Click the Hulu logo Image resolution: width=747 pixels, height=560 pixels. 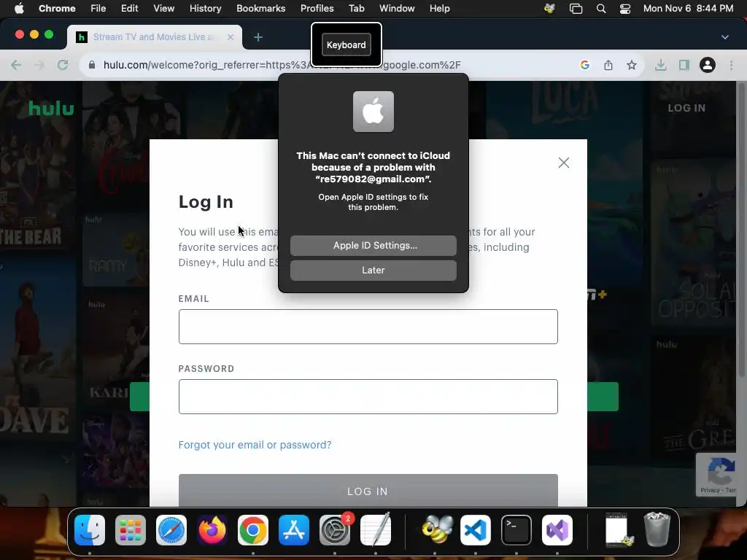click(52, 108)
